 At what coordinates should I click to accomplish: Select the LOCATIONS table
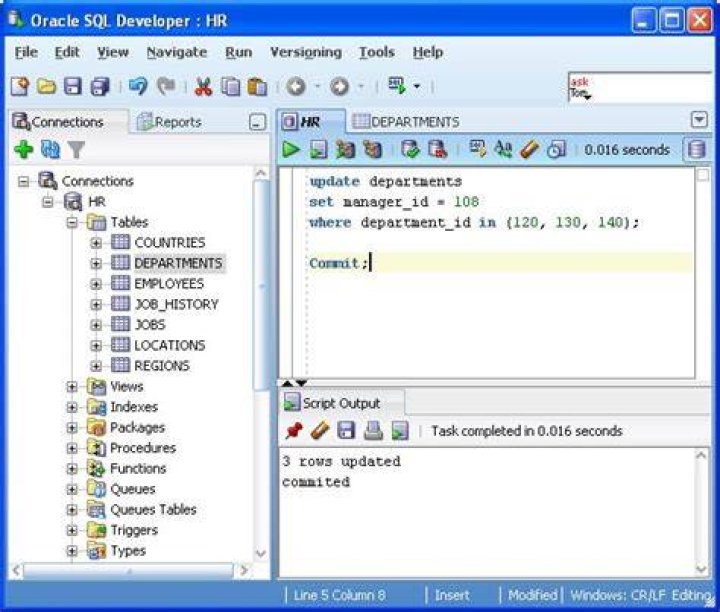(x=169, y=345)
